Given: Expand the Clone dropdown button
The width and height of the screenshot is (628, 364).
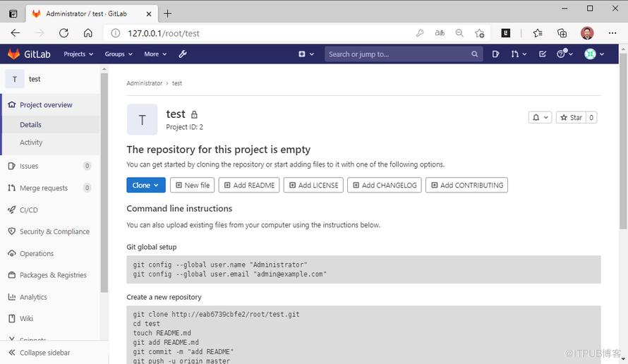Looking at the screenshot, I should coord(146,185).
